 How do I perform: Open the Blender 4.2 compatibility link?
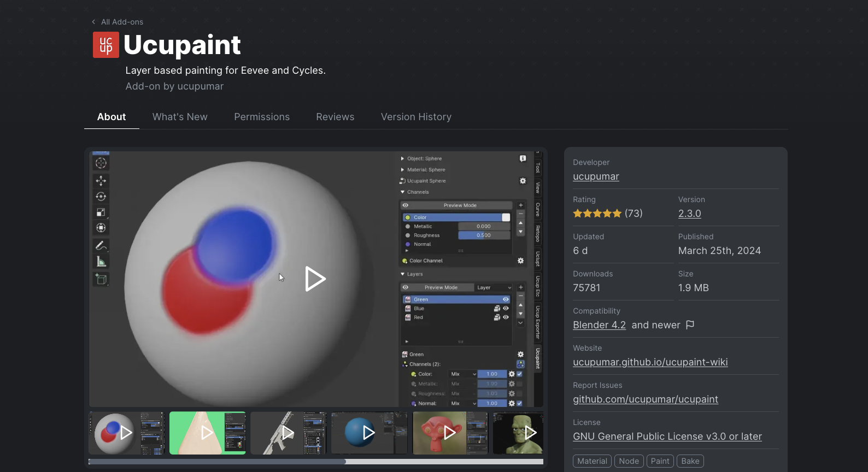point(599,325)
